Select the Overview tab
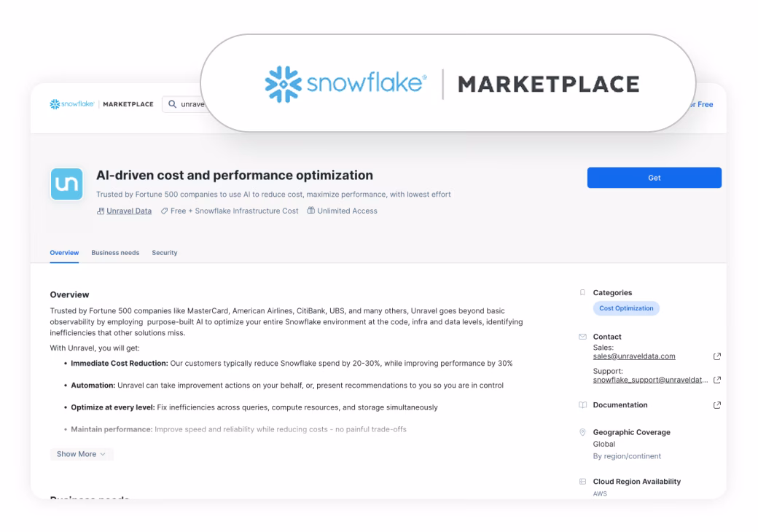The image size is (758, 532). [x=64, y=253]
